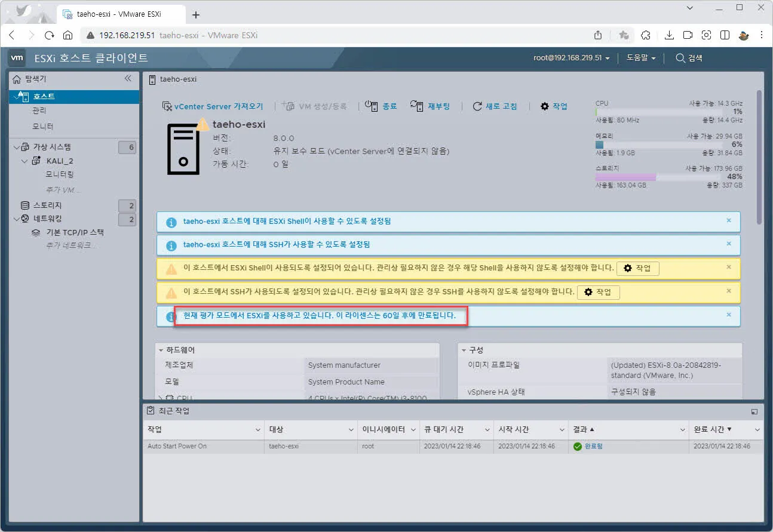Dismiss the ESXi Shell enabled info notification
773x532 pixels.
pyautogui.click(x=728, y=220)
